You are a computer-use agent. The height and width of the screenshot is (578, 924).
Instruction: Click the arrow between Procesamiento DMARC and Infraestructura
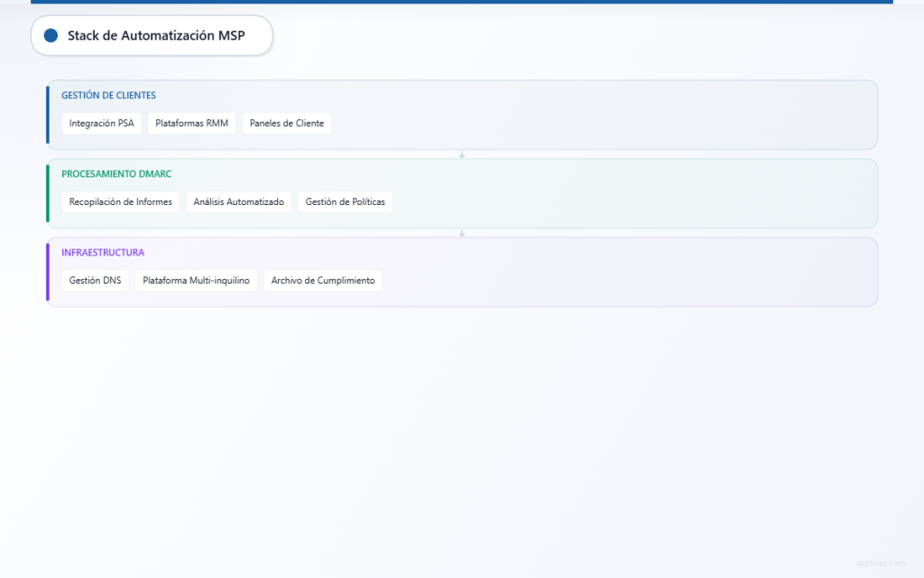462,232
